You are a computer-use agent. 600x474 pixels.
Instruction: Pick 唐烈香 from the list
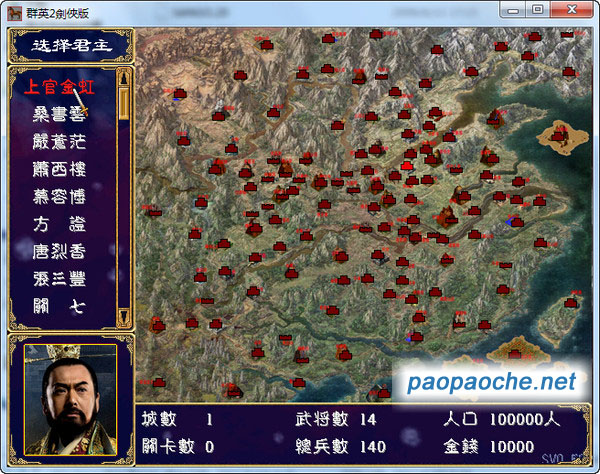tap(59, 252)
